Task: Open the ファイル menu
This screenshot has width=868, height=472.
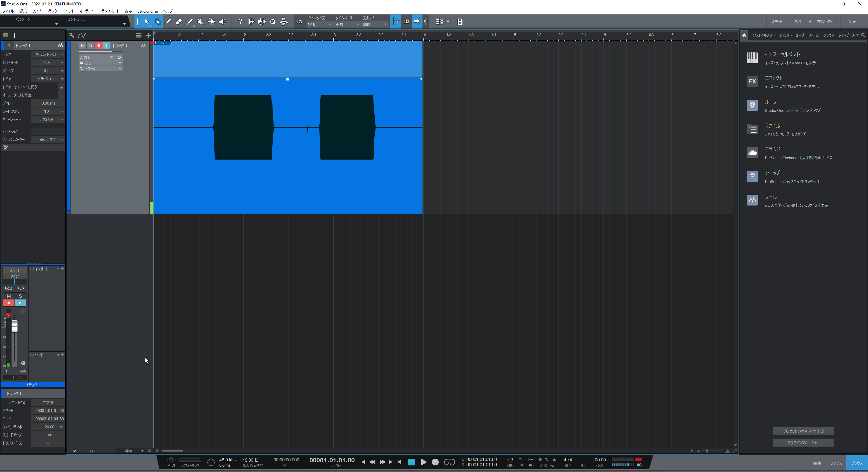Action: (8, 11)
